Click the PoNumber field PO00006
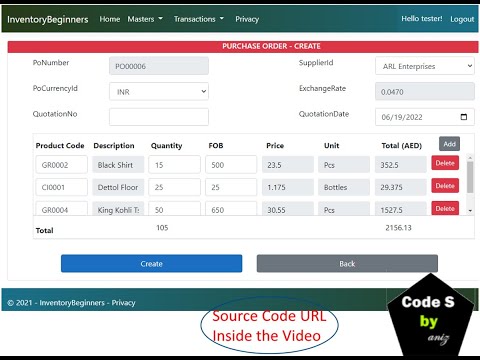 [159, 66]
